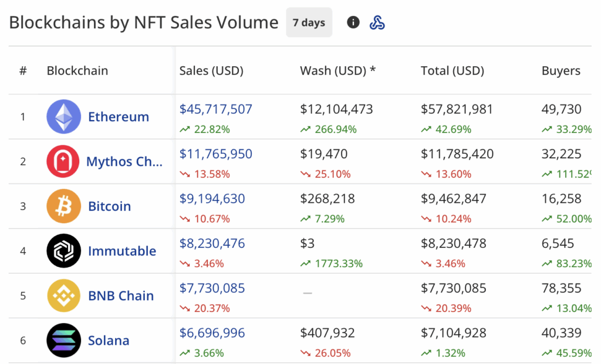Click BNB Chain sales amount $7,730,085
The height and width of the screenshot is (364, 601).
coord(212,288)
